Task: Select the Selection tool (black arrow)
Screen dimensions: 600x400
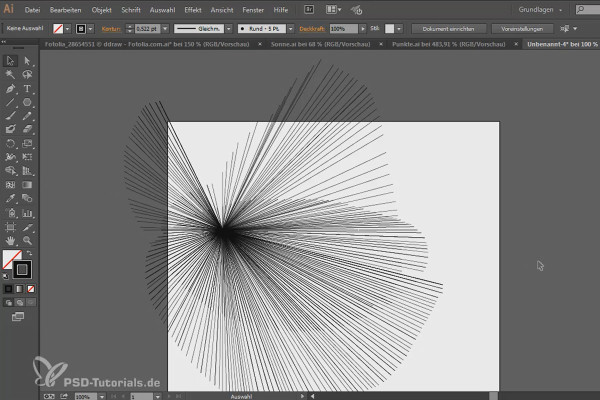Action: [x=10, y=61]
